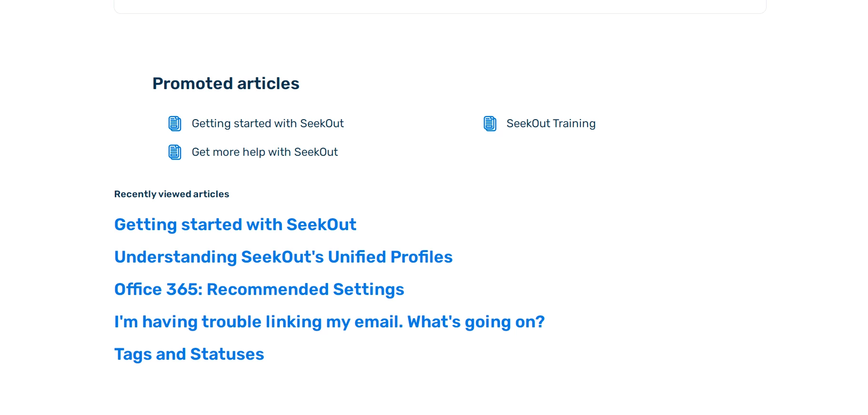The height and width of the screenshot is (415, 868).
Task: Click the document icon next to SeekOut Training
Action: pos(490,123)
